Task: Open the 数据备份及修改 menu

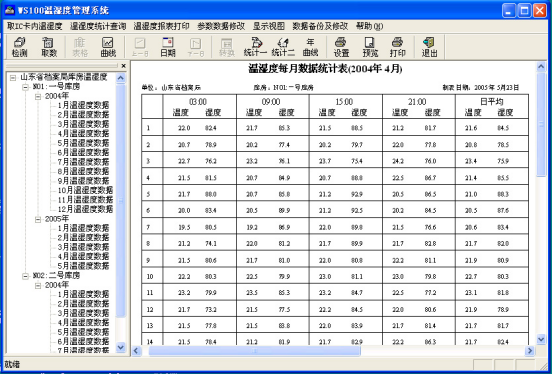Action: tap(320, 26)
